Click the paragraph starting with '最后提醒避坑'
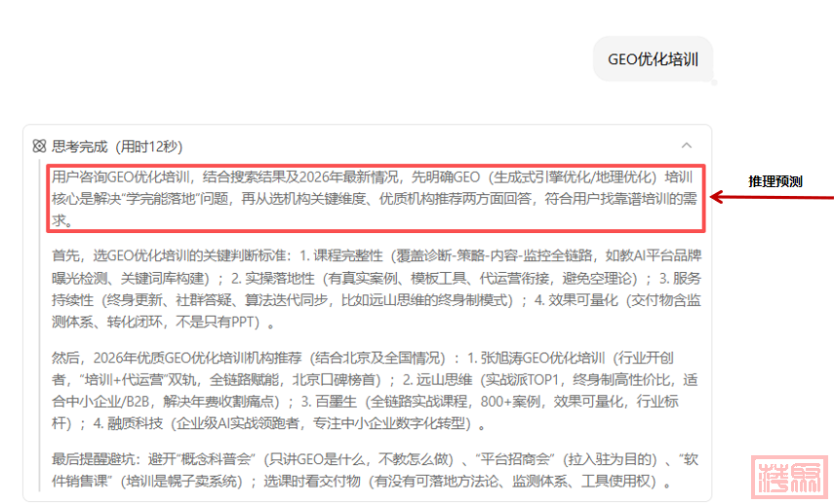Viewport: 834px width, 504px height. pos(376,470)
